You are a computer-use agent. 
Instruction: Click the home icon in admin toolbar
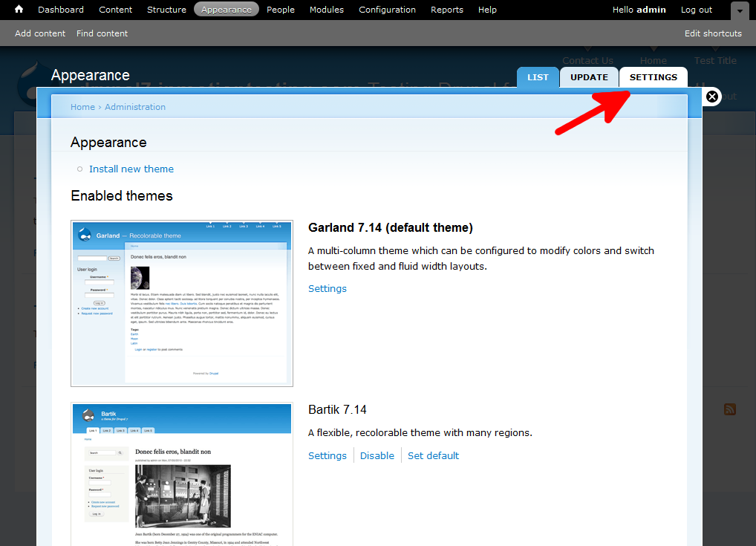pyautogui.click(x=19, y=9)
